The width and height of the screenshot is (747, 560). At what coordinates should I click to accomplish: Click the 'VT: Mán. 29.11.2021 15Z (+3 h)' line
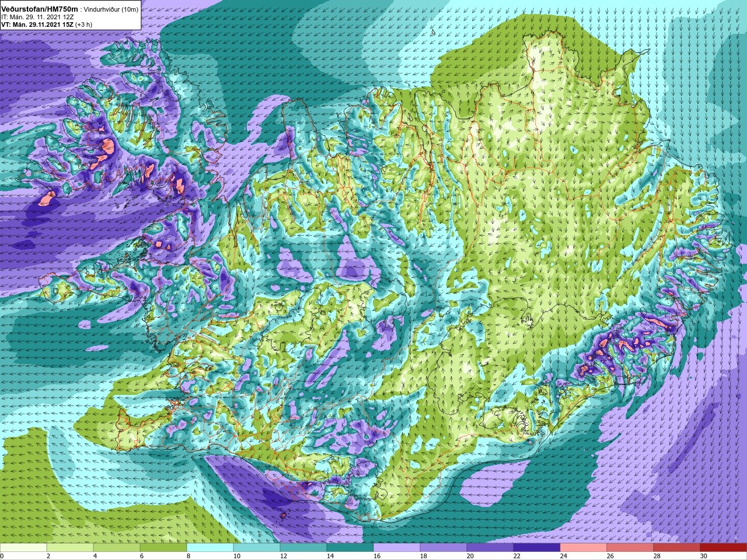tap(47, 25)
